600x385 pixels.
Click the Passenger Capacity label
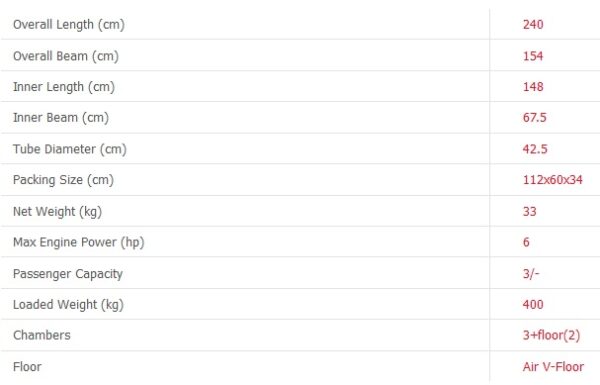[68, 274]
